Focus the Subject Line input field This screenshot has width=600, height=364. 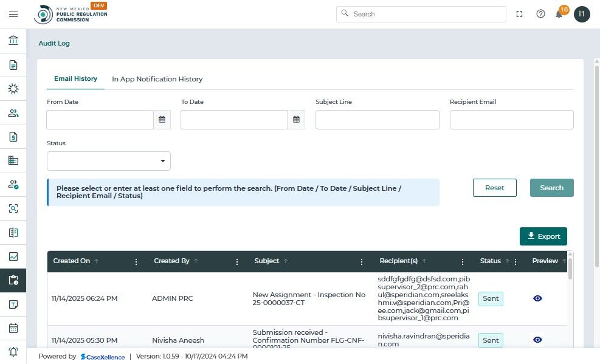pyautogui.click(x=378, y=120)
